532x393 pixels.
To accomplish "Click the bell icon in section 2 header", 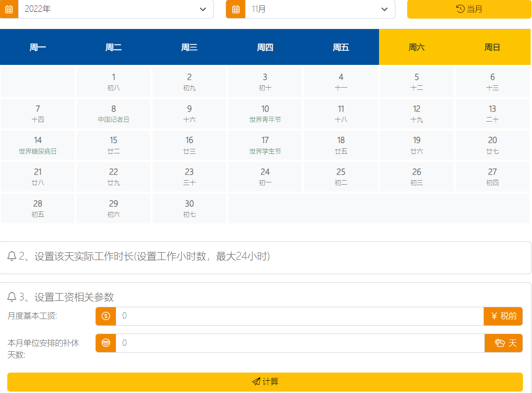I will click(x=12, y=256).
